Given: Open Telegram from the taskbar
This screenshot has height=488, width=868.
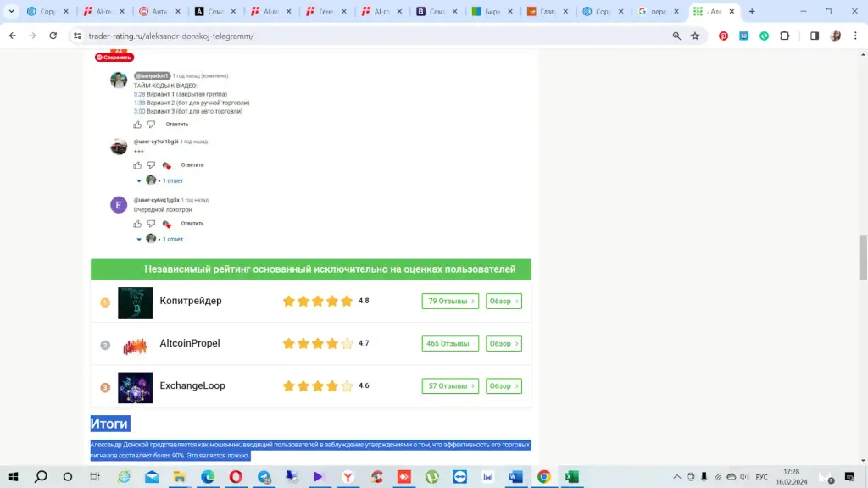Looking at the screenshot, I should click(x=264, y=476).
